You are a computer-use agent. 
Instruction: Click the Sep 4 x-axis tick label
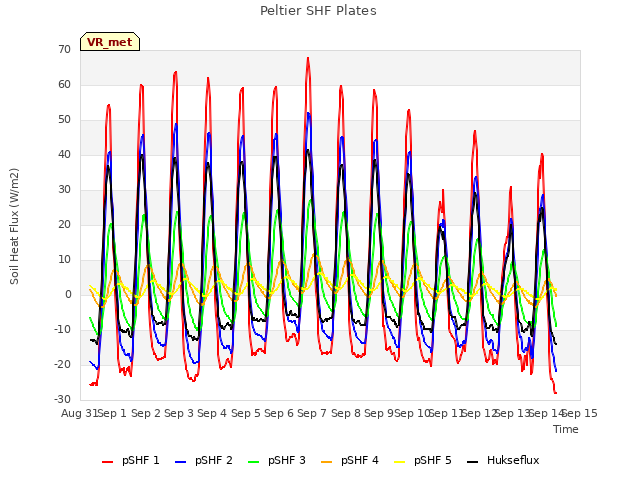pyautogui.click(x=212, y=413)
